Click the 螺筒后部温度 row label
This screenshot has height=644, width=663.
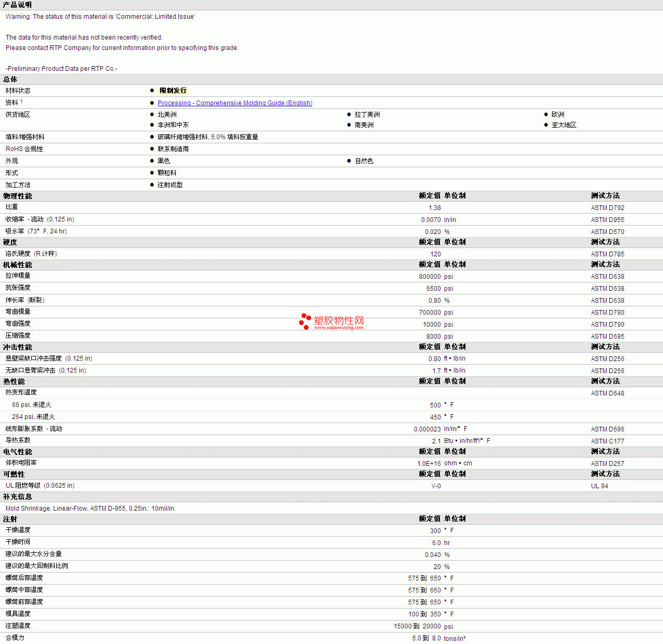pos(24,578)
